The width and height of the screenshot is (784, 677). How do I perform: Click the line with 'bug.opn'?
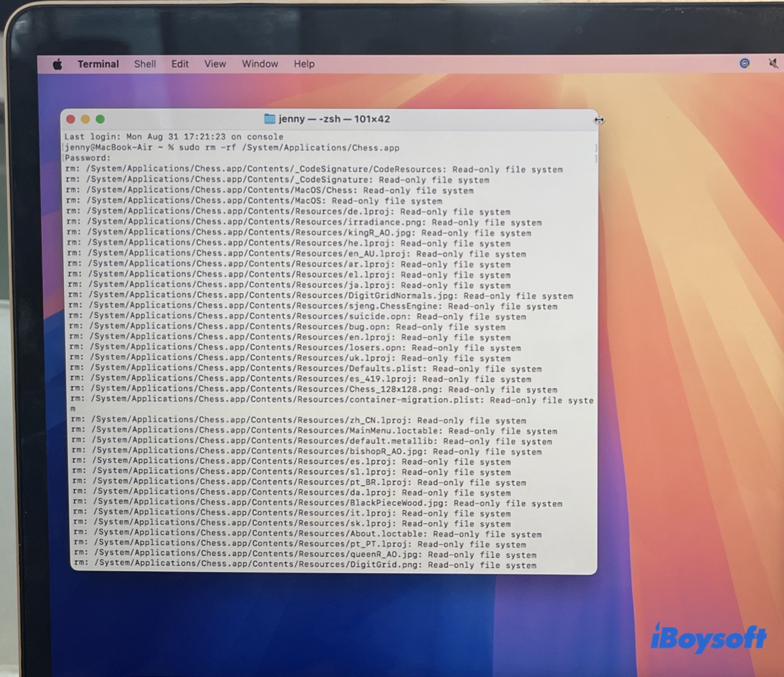[x=286, y=327]
